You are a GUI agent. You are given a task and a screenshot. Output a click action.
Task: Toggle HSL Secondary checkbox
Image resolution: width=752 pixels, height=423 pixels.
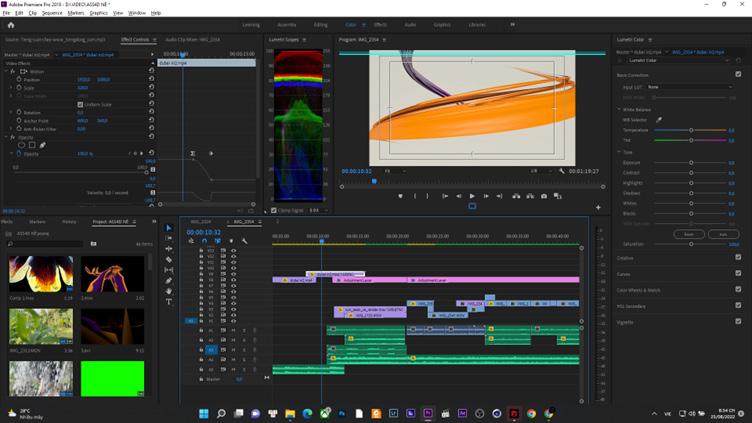[738, 305]
